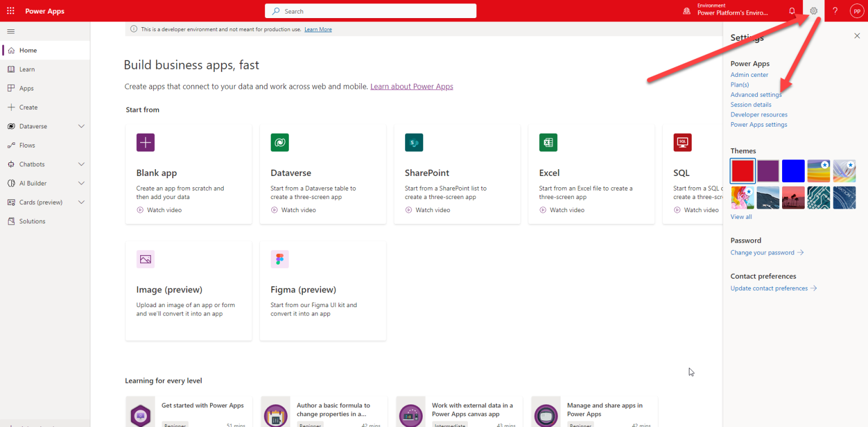Click the Cards (preview) icon in sidebar

[x=11, y=202]
